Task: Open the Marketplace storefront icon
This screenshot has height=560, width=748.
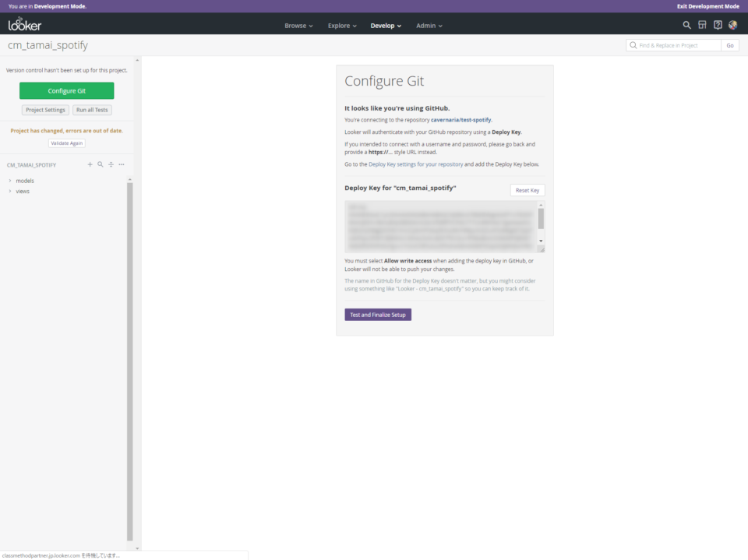Action: tap(702, 25)
